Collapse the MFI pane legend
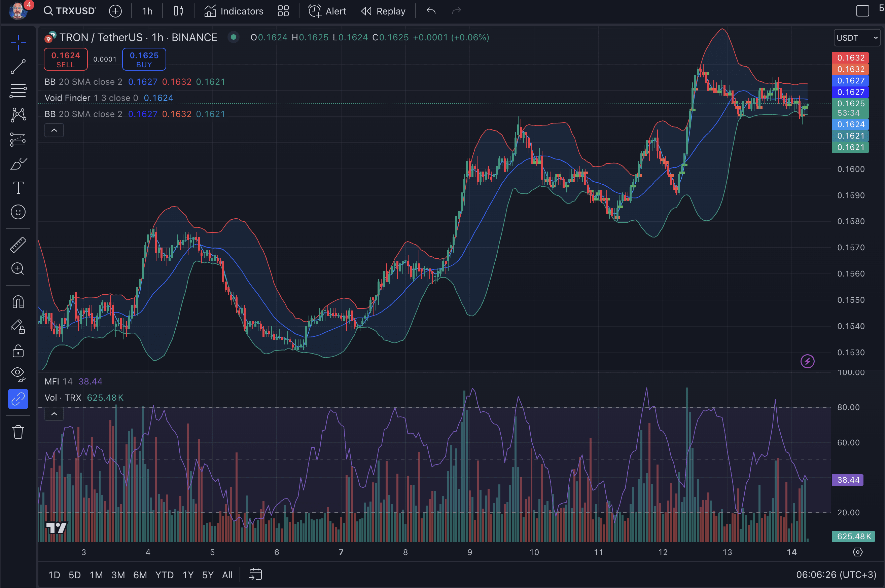The image size is (885, 588). [54, 414]
